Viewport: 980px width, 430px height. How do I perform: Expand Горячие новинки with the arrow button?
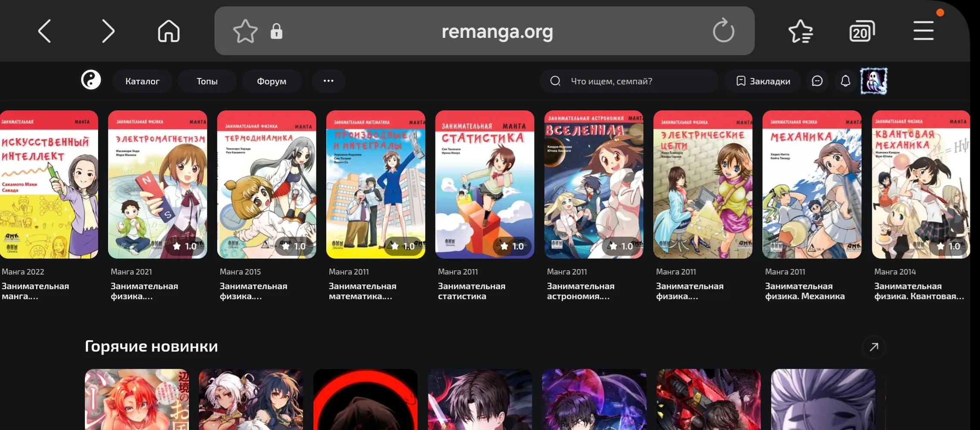tap(874, 347)
